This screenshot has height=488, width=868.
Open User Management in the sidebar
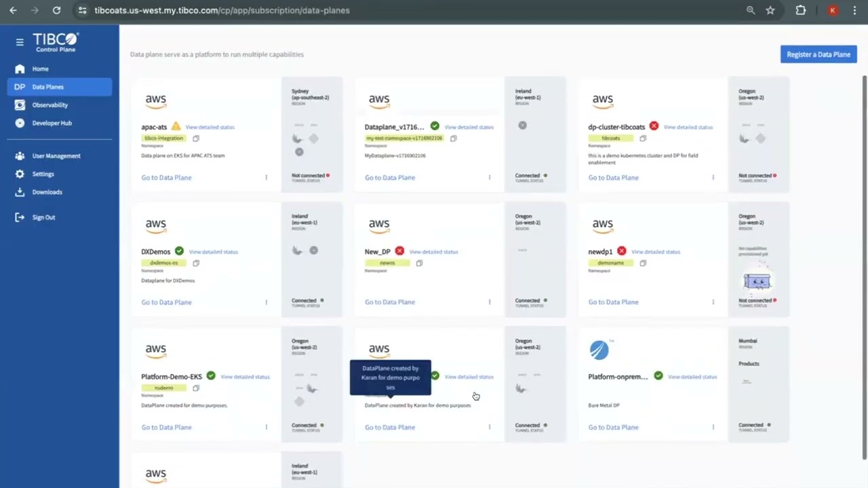click(20, 156)
